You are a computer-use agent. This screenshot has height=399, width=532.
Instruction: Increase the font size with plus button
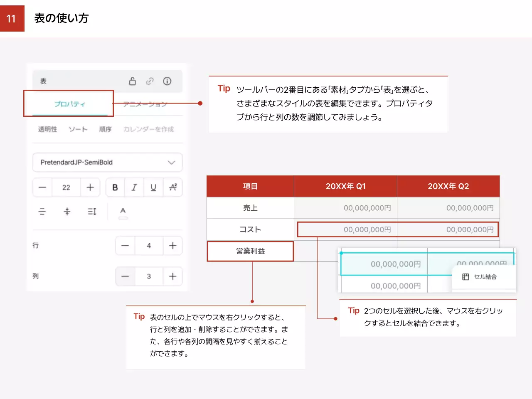tap(90, 187)
